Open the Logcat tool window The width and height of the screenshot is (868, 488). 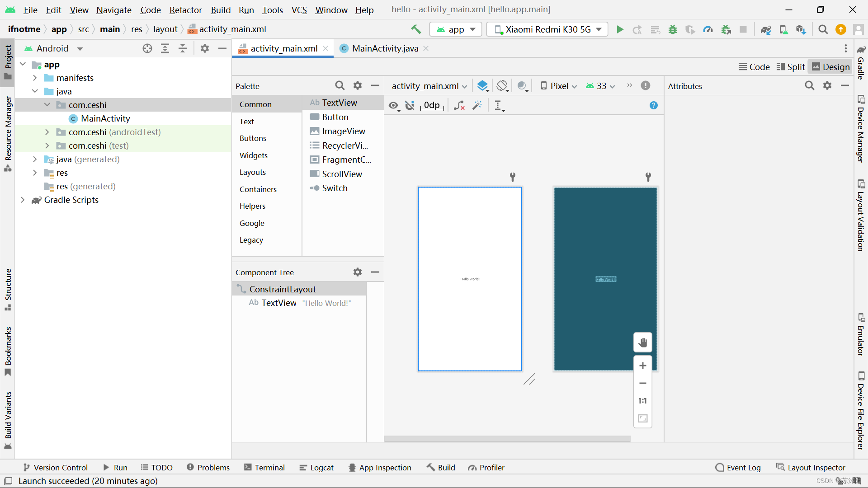pos(316,468)
